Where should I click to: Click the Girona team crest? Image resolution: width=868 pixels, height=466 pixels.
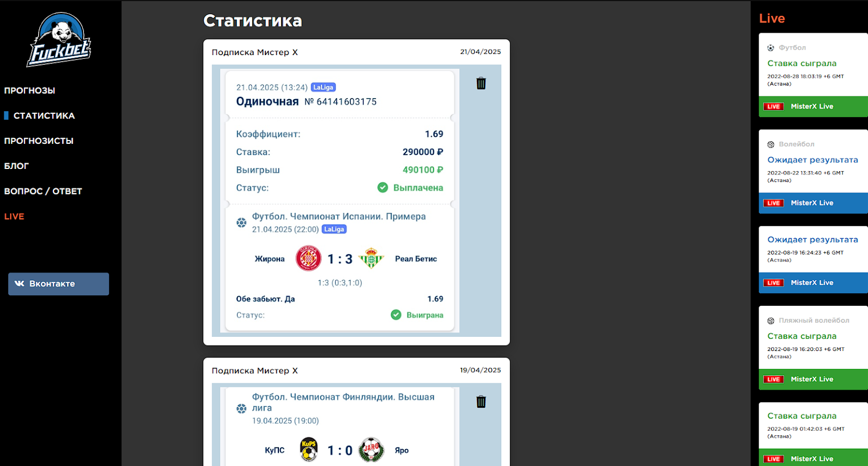[x=308, y=258]
